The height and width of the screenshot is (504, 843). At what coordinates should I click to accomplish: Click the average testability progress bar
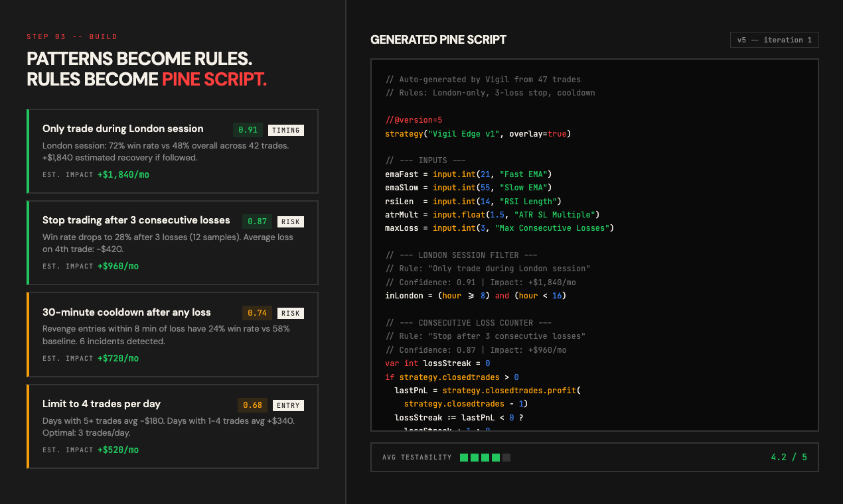tap(485, 458)
